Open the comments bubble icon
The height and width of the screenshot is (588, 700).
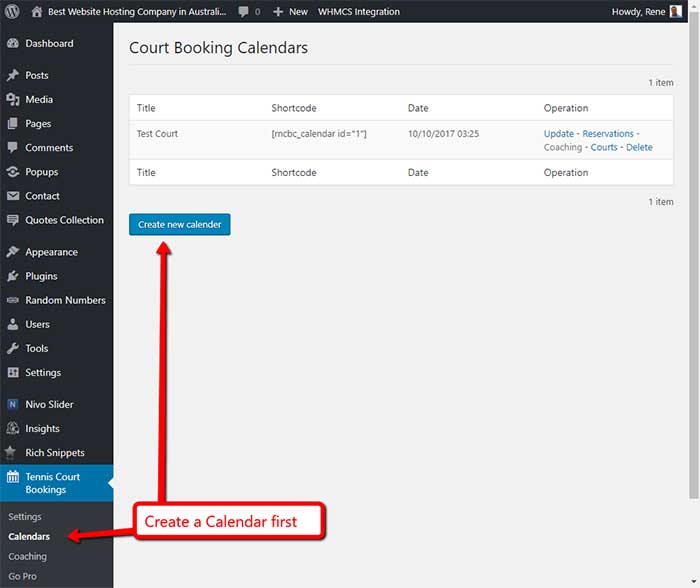click(x=243, y=12)
